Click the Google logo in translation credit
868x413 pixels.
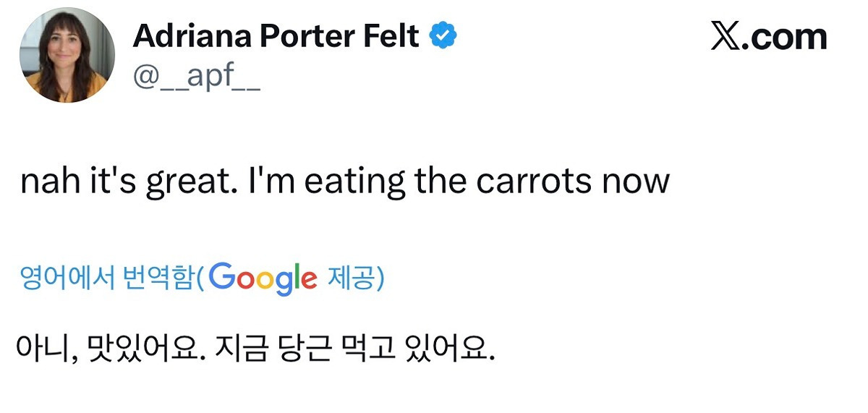pos(265,278)
